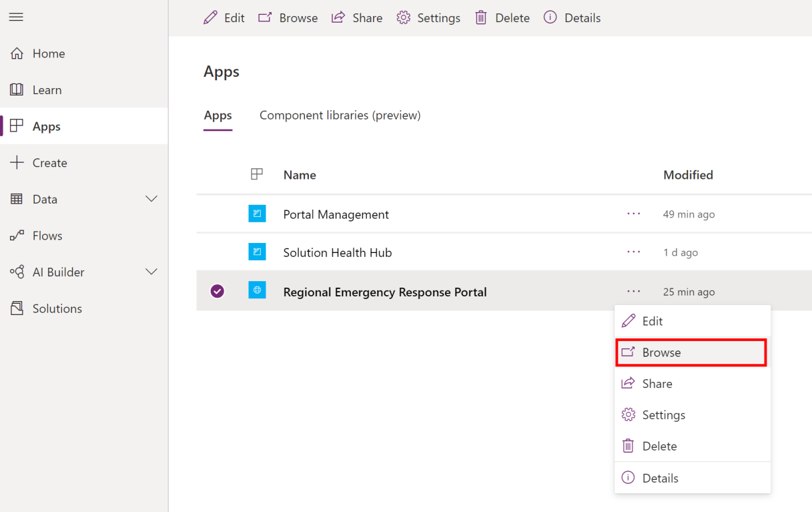Switch to the Apps tab
Screen dimensions: 812x512
[218, 115]
